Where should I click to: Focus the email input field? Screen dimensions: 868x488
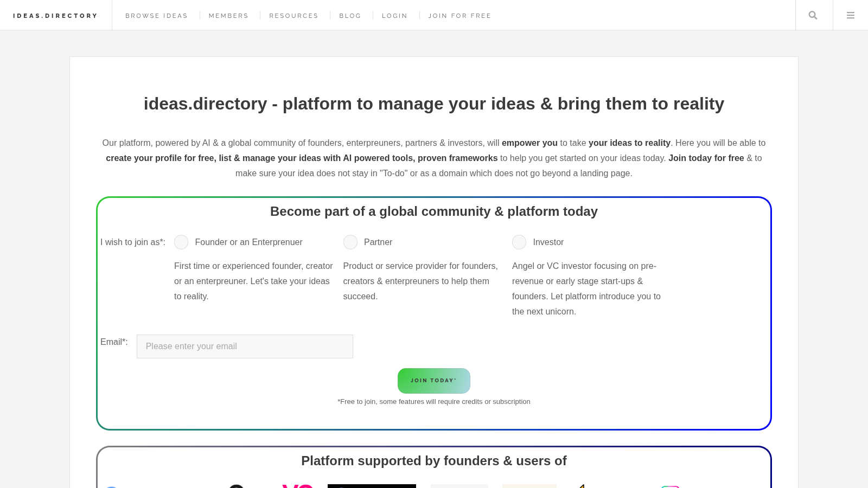coord(245,346)
